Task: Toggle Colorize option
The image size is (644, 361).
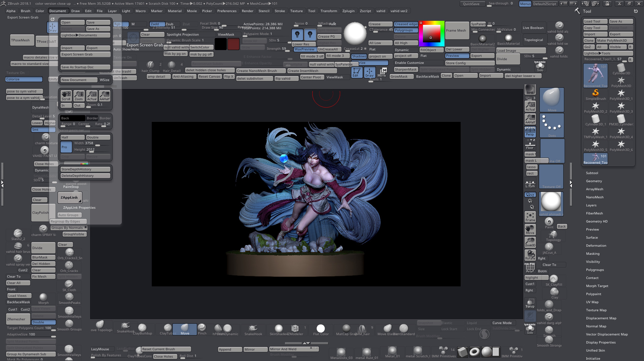Action: coord(24,79)
